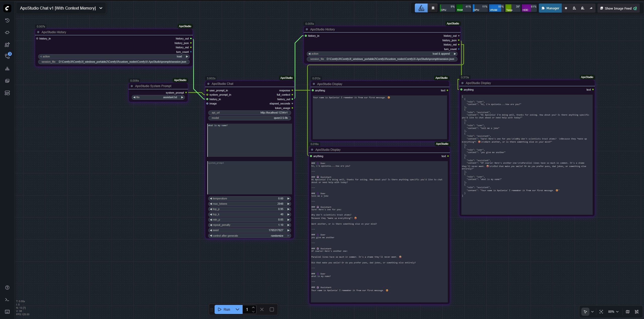Click the VRAM 80% usage monitor
The width and height of the screenshot is (644, 319).
(x=497, y=8)
